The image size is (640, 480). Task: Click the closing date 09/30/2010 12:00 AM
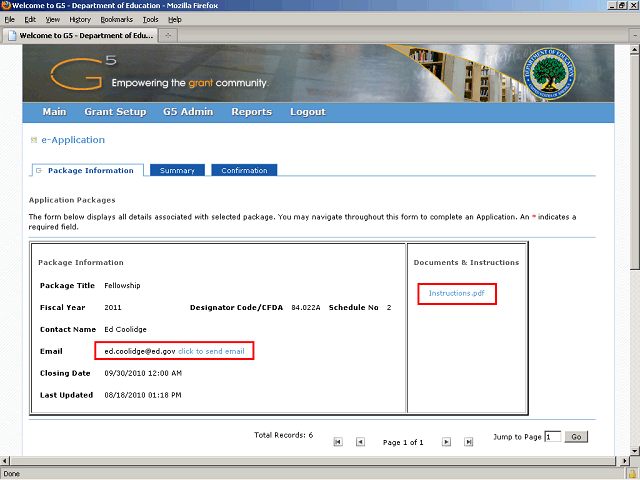(143, 373)
